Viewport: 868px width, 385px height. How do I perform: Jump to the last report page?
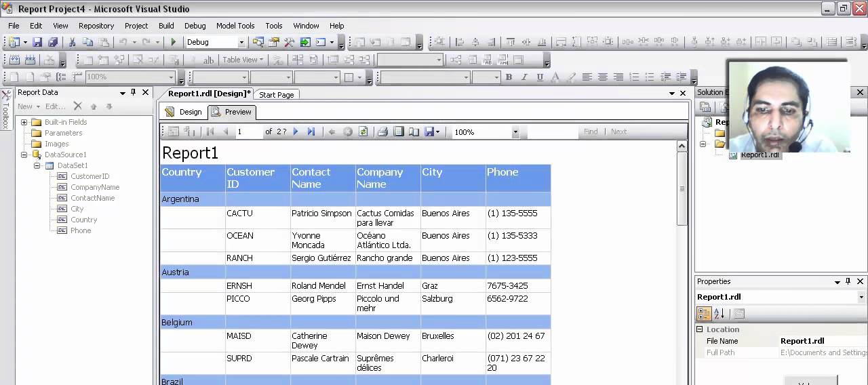[x=311, y=131]
